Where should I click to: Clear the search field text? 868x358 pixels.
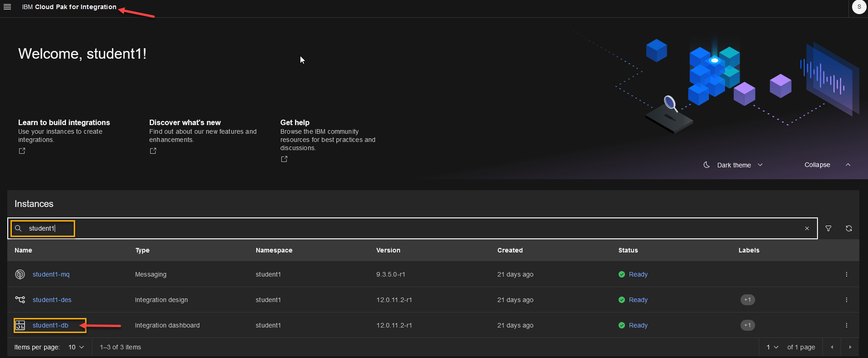pyautogui.click(x=807, y=228)
